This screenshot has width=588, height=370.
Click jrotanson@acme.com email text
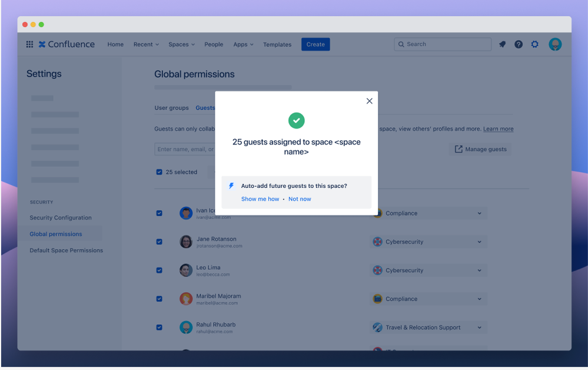(220, 246)
